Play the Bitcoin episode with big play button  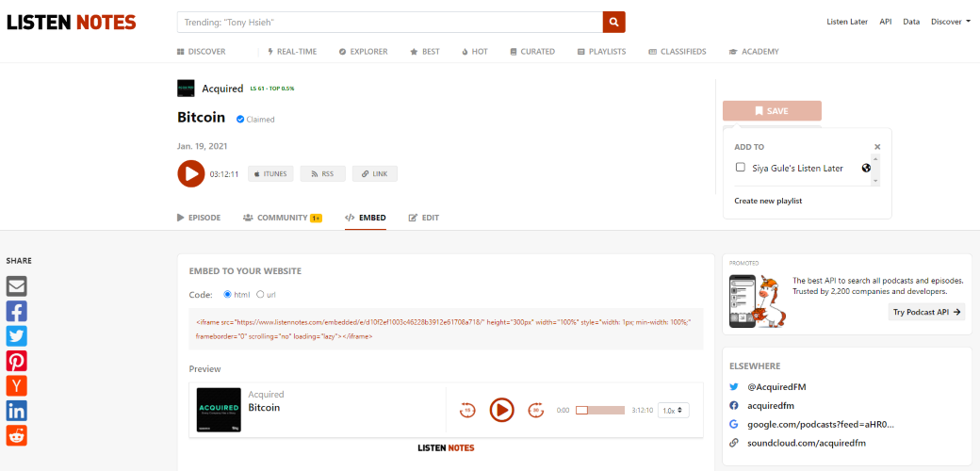190,173
